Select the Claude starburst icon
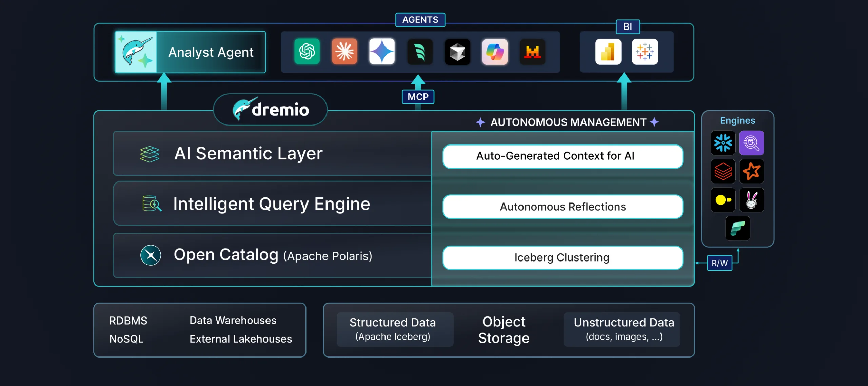868x386 pixels. [344, 52]
